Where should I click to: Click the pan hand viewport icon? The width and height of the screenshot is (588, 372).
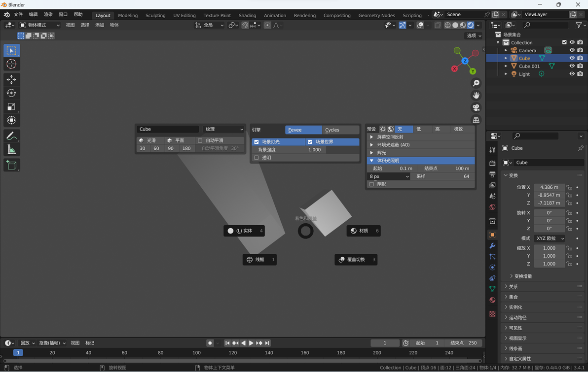[x=476, y=96]
